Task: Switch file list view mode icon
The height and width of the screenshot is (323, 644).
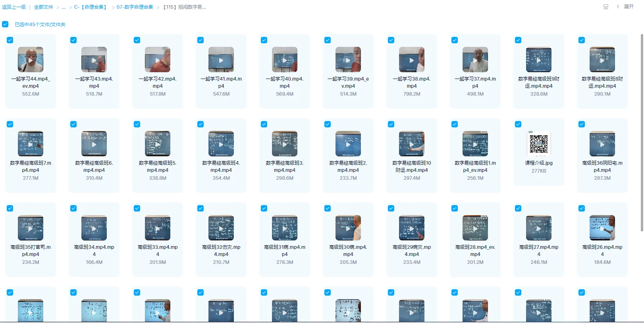Action: pyautogui.click(x=606, y=7)
